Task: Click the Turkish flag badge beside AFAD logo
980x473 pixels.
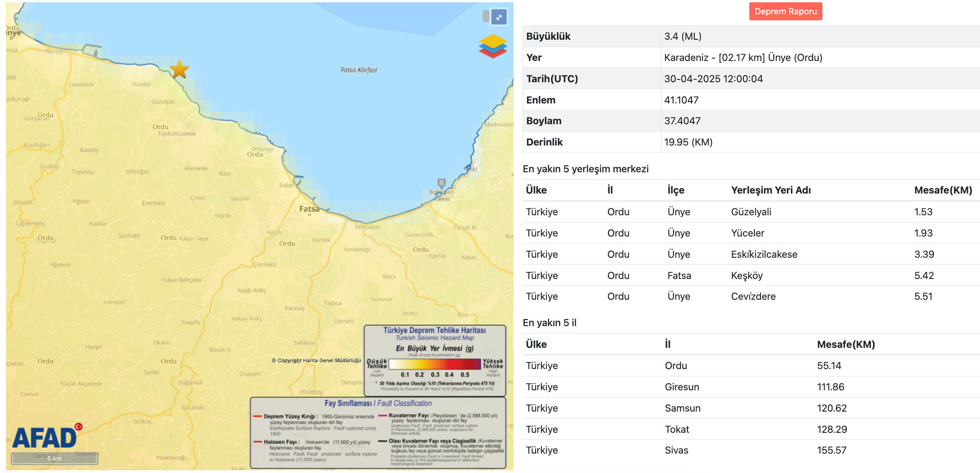Action: 80,427
